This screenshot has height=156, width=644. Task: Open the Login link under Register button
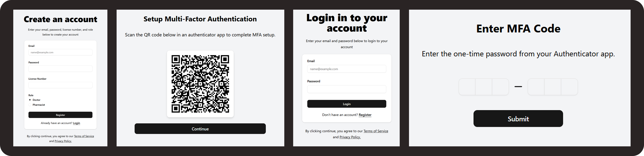(77, 123)
